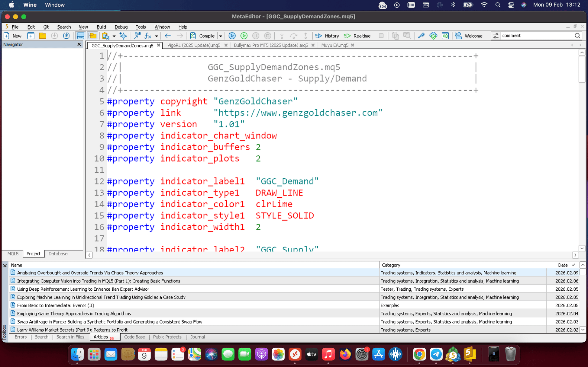
Task: Open the snippets dropdown arrow
Action: coord(114,36)
